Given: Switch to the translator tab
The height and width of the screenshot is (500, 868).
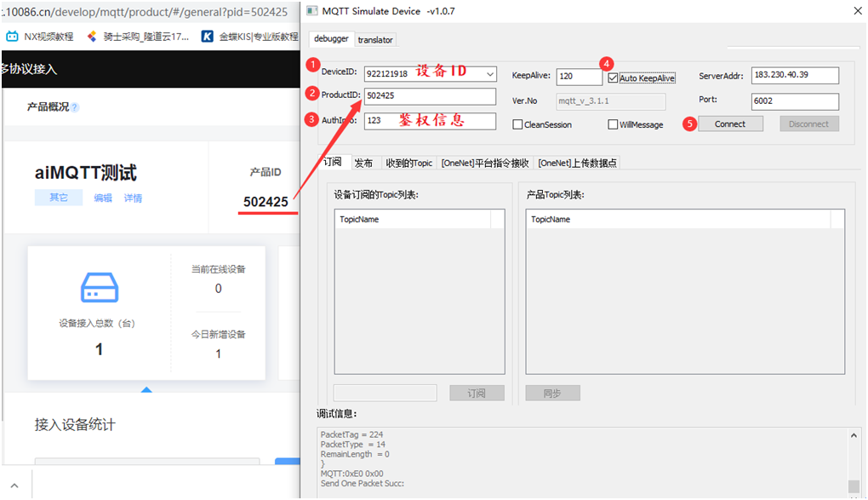Looking at the screenshot, I should [x=375, y=40].
